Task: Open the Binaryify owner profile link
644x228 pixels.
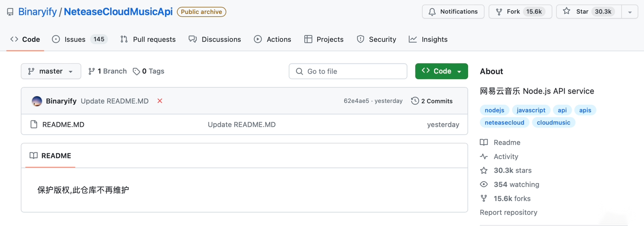Action: point(37,12)
